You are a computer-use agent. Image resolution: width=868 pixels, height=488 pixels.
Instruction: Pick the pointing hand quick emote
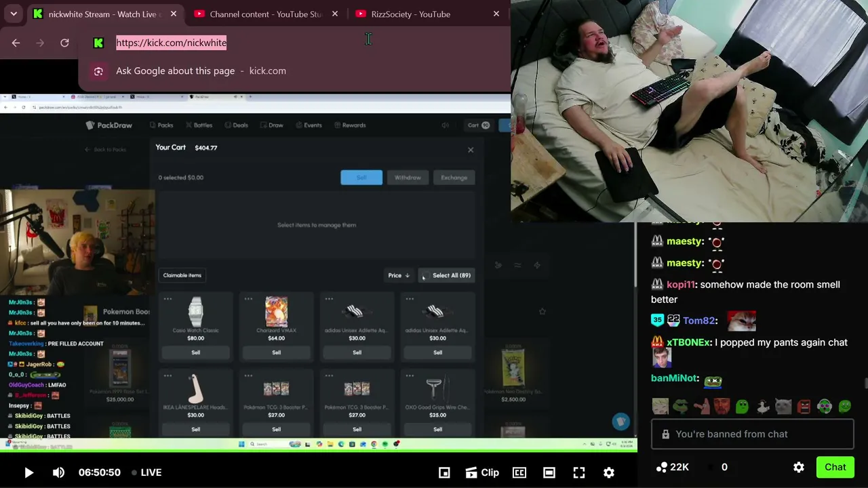(x=701, y=406)
